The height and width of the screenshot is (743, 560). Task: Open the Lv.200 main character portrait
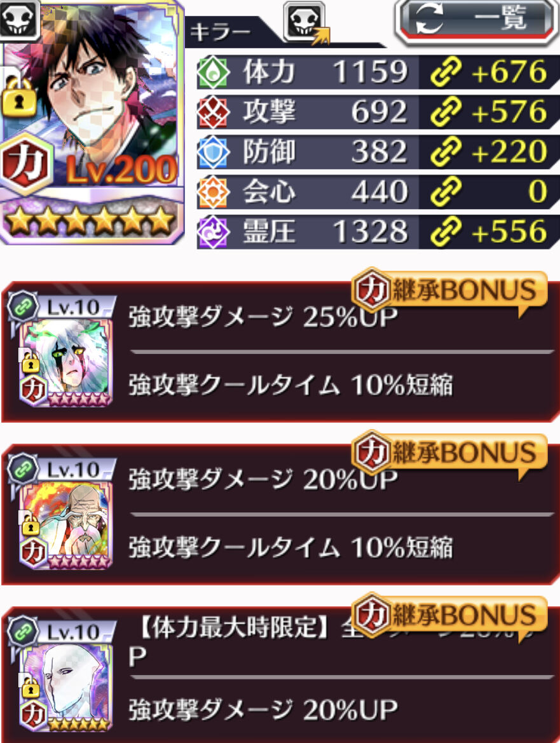(92, 121)
